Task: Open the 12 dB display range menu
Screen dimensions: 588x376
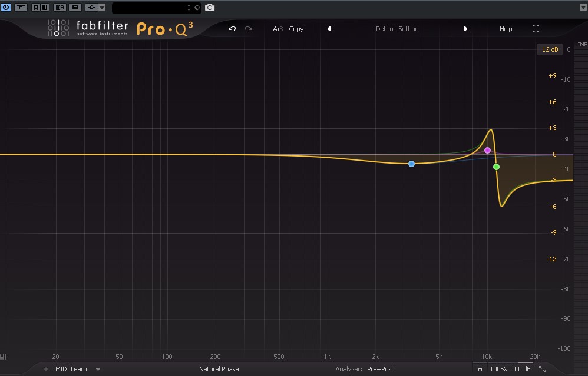Action: [x=550, y=49]
